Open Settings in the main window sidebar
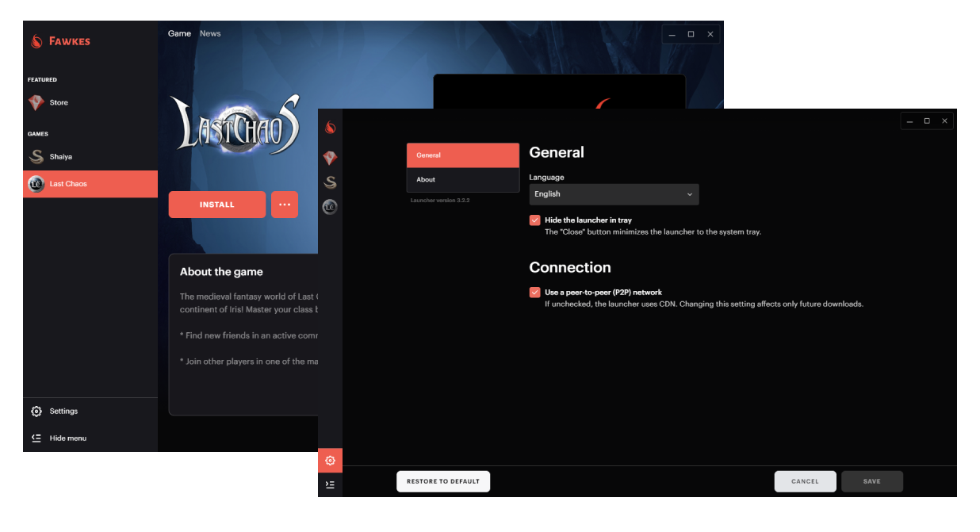Viewport: 980px width, 532px height. [x=90, y=411]
